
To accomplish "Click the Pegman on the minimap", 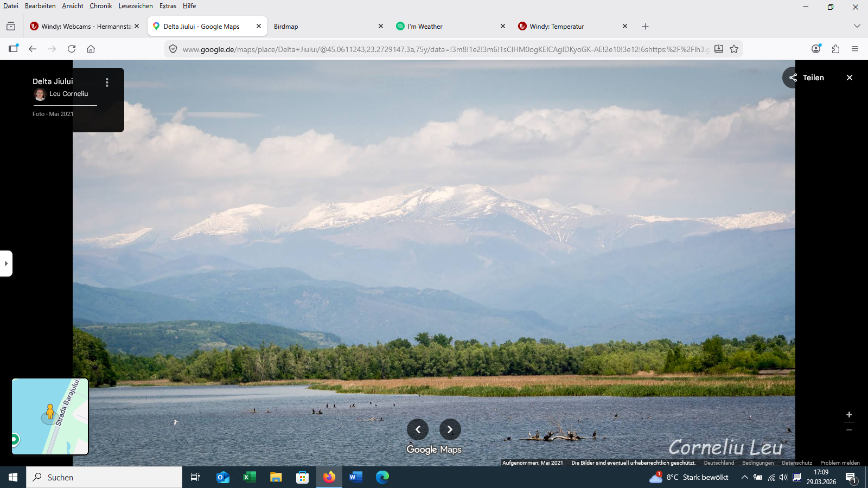I will coord(50,412).
